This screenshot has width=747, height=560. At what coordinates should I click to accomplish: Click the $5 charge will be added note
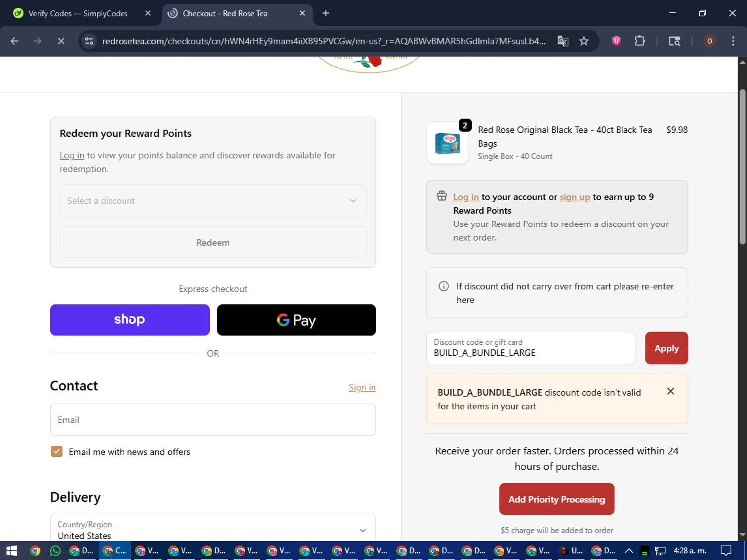557,530
